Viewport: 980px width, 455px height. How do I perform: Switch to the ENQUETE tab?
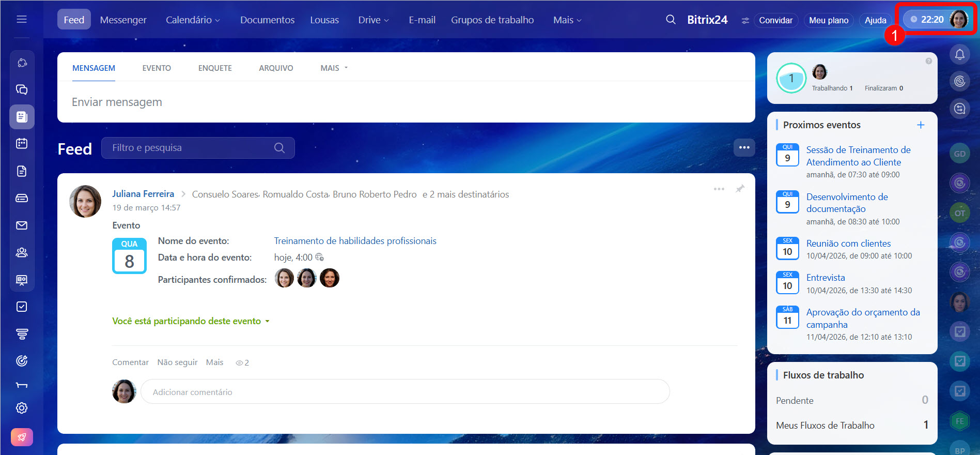click(215, 68)
